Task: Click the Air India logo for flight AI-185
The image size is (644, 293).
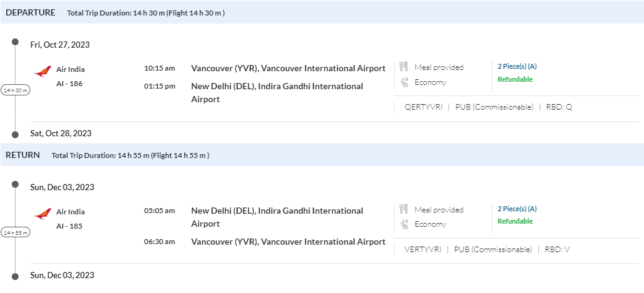Action: (x=42, y=215)
